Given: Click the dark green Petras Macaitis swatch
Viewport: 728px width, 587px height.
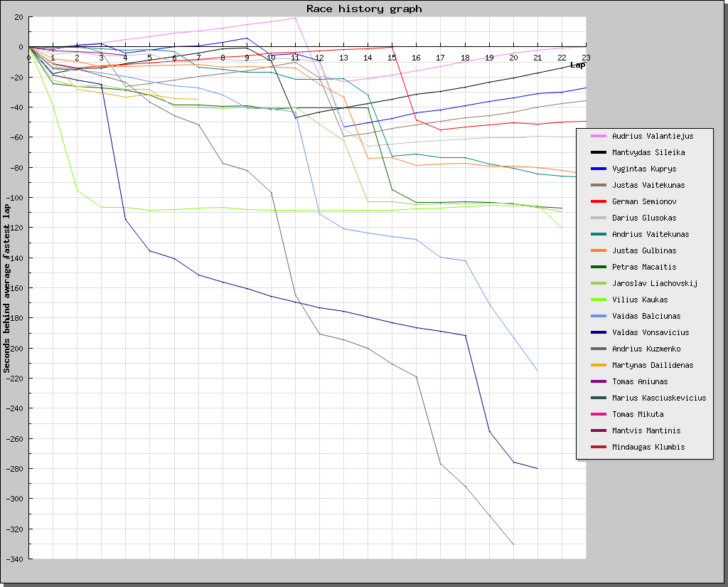Looking at the screenshot, I should point(598,267).
